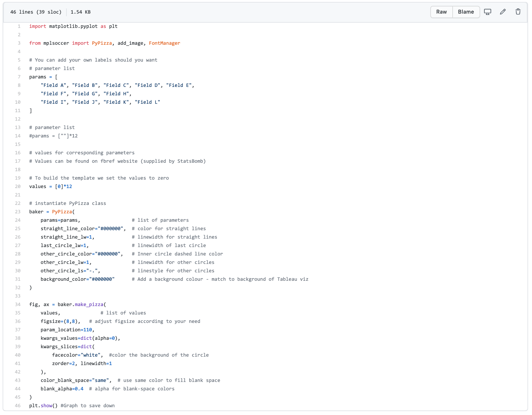Click the 1.54 KB file size
This screenshot has height=415, width=532.
tap(80, 12)
